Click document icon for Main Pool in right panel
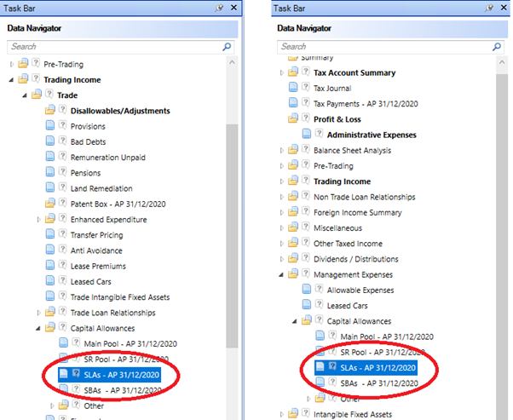The height and width of the screenshot is (420, 513). pyautogui.click(x=320, y=336)
